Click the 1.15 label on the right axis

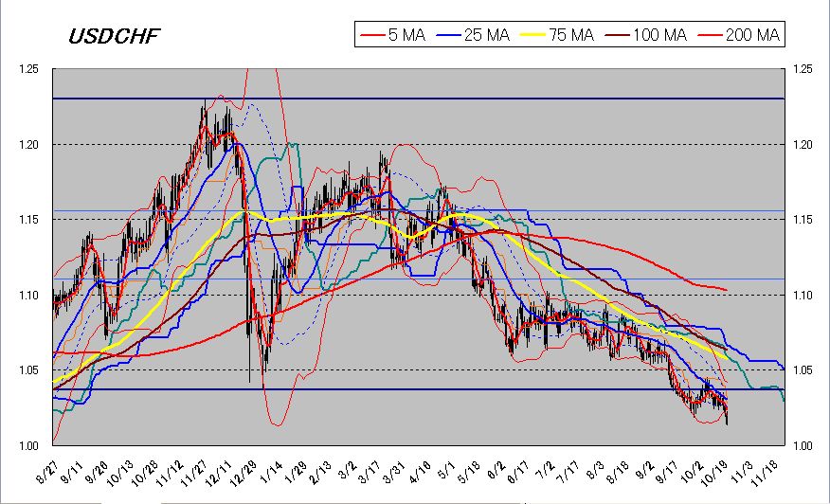point(802,219)
